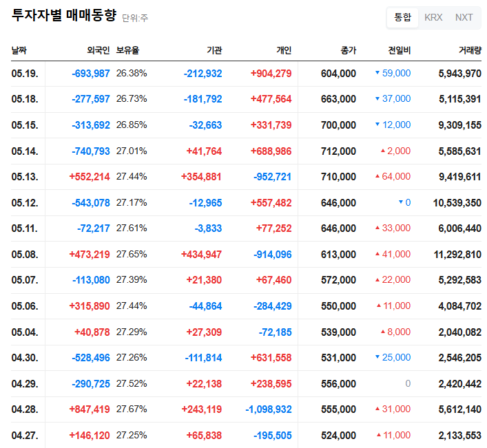The height and width of the screenshot is (448, 487).
Task: Click volume value 10,539,350
Action: (x=457, y=202)
